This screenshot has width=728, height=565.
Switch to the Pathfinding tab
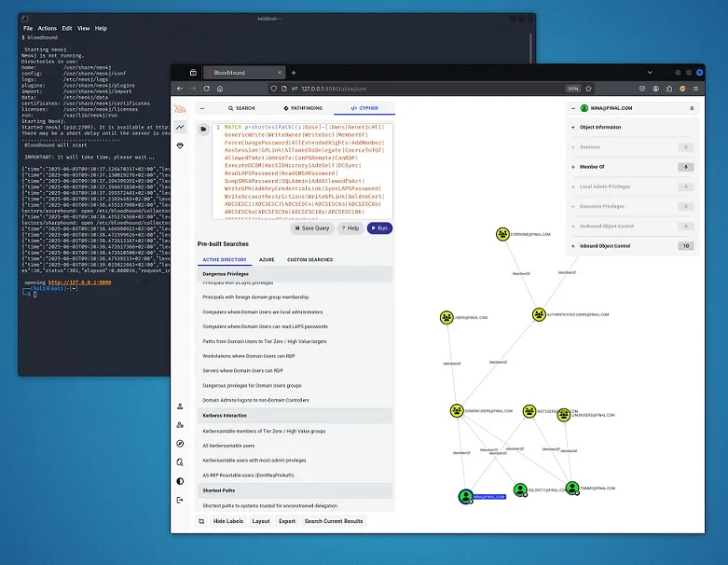click(x=303, y=108)
